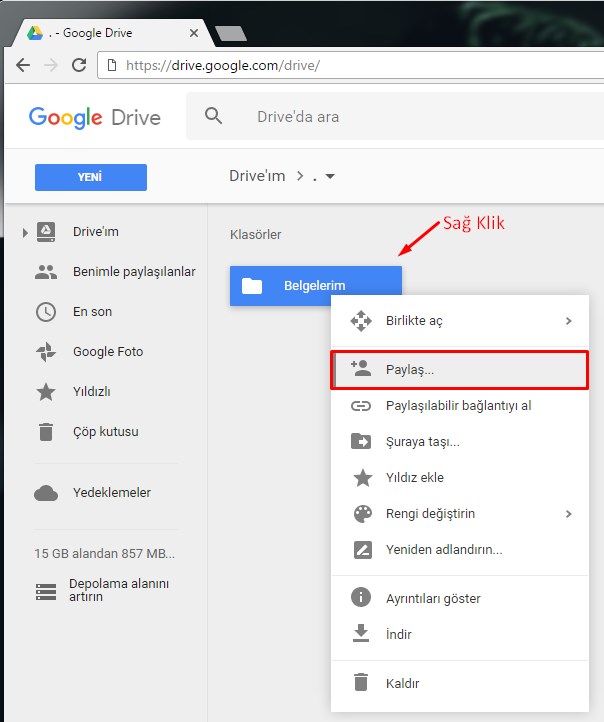
Task: Click the Yıldızlı star icon
Action: (46, 392)
